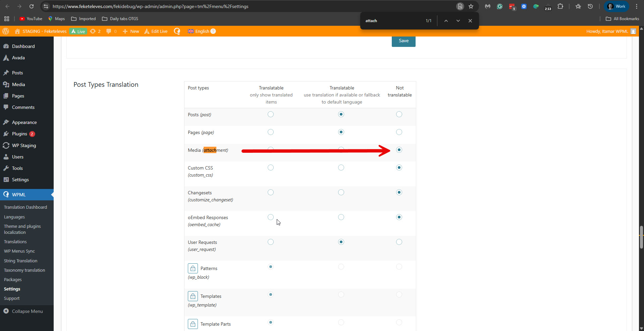Click the page's vertical scrollbar thumb
The width and height of the screenshot is (644, 331).
[x=641, y=237]
